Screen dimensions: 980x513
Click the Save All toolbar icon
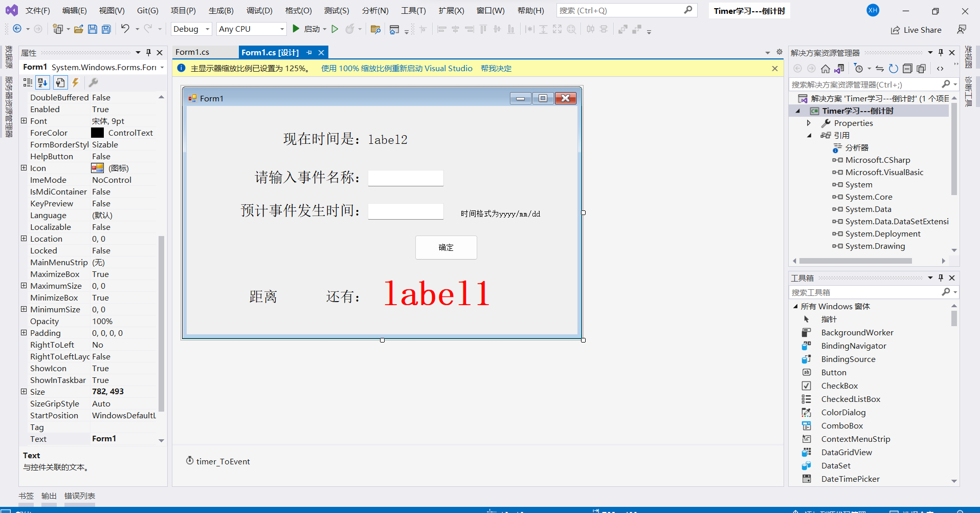106,29
